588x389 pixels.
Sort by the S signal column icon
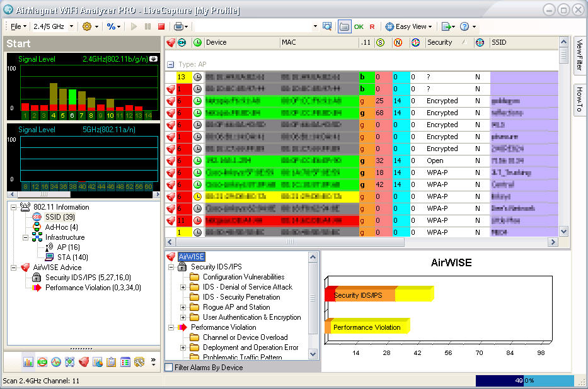click(380, 43)
